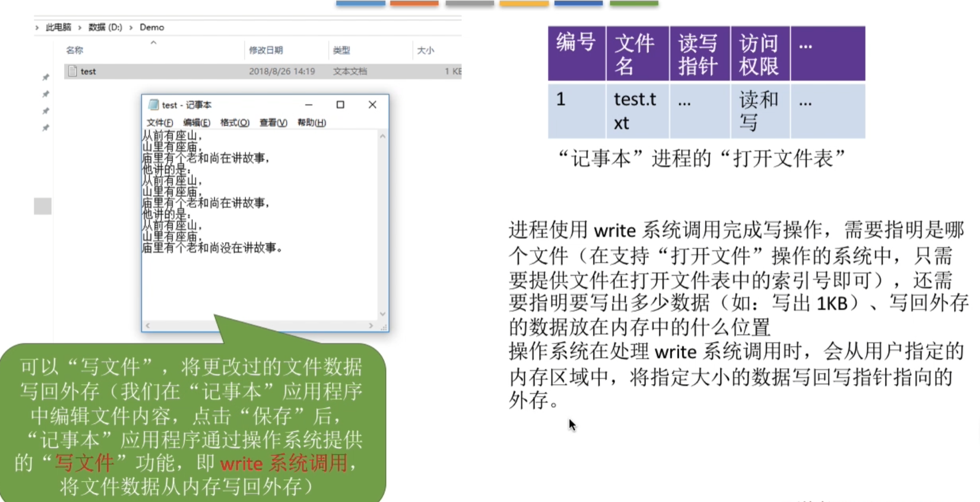The image size is (980, 502).
Task: Select Demo in the address breadcrumb
Action: pos(152,27)
